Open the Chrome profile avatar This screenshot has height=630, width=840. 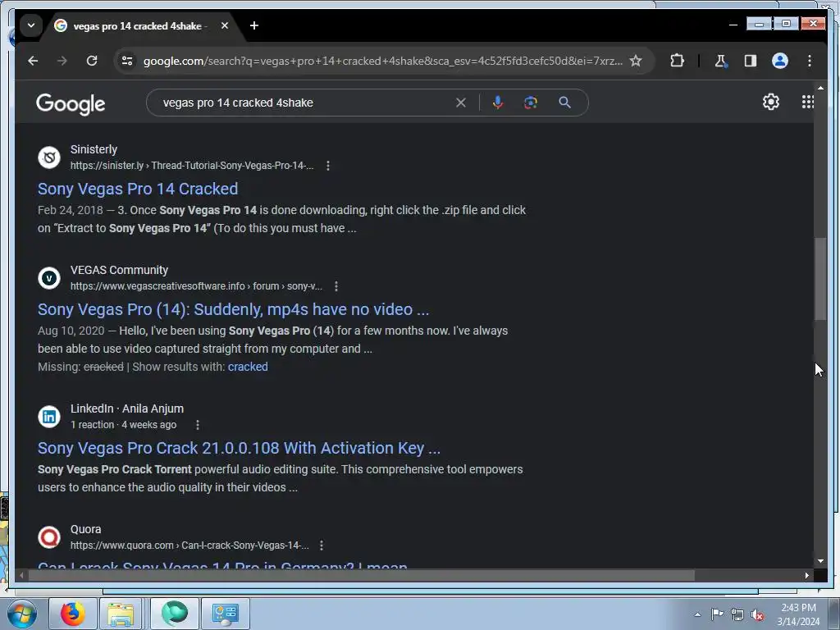pyautogui.click(x=779, y=61)
